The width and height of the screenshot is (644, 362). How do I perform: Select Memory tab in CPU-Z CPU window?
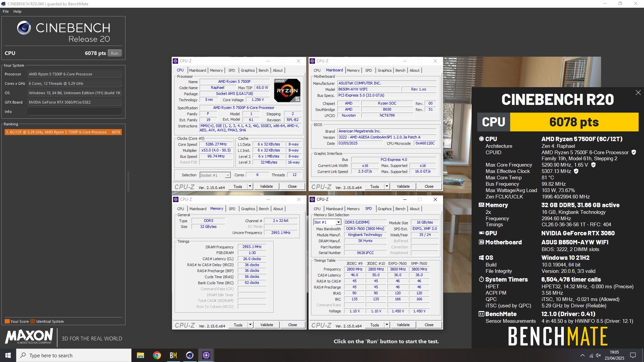point(216,70)
